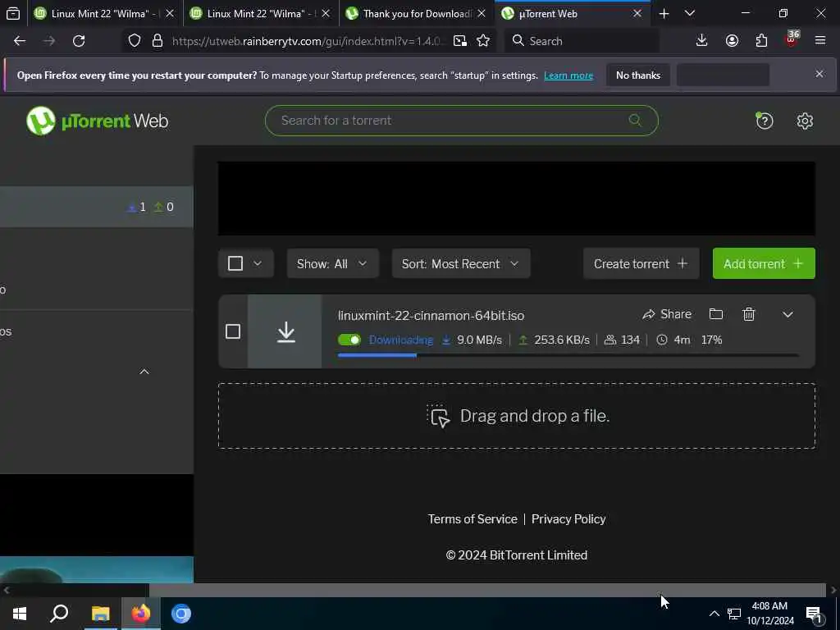Close the µTorrent Web tab
The image size is (840, 630).
pos(637,13)
